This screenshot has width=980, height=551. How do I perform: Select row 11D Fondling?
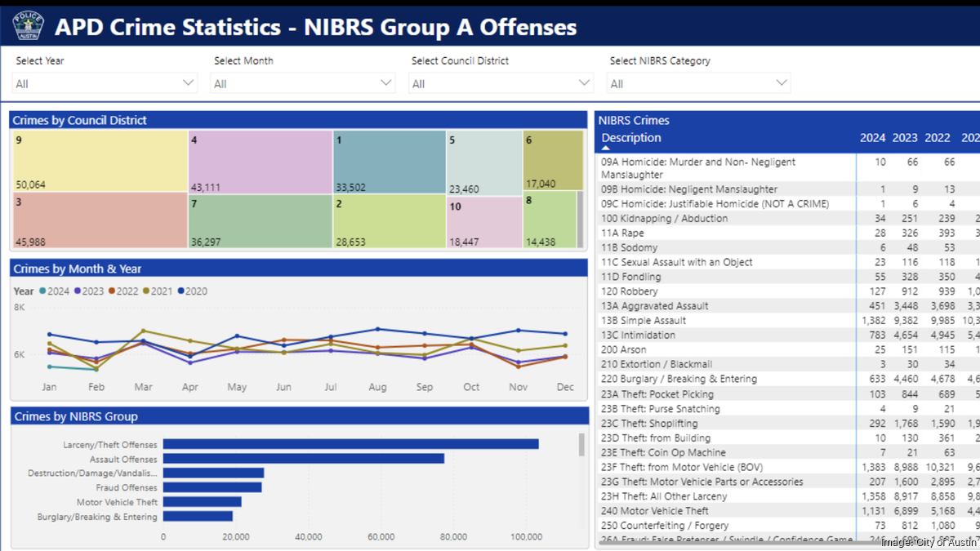pos(787,277)
